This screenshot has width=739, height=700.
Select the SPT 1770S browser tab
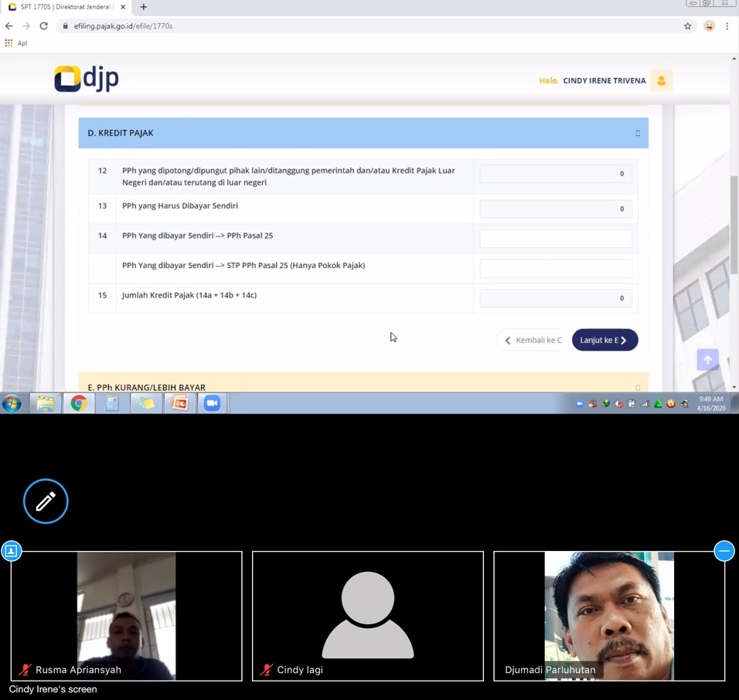(62, 7)
